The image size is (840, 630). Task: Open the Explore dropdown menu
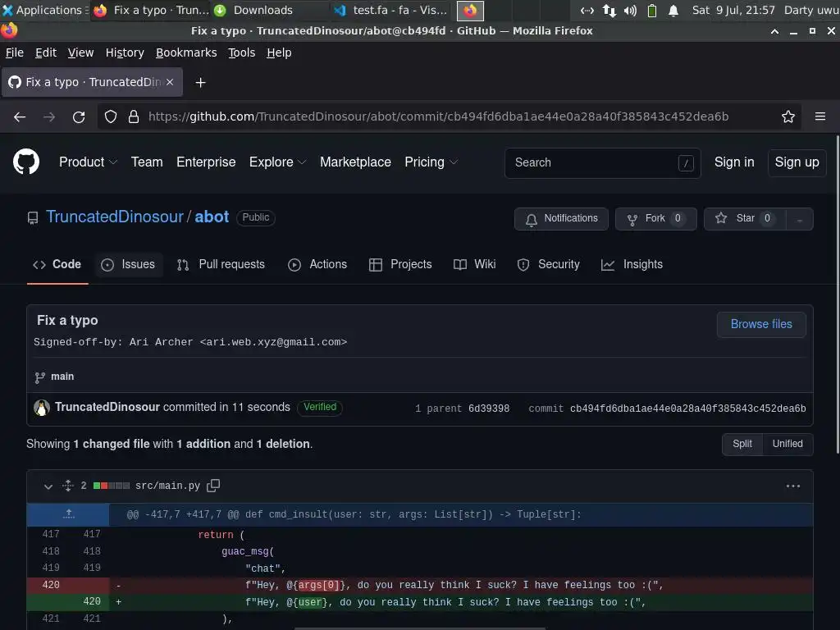277,162
